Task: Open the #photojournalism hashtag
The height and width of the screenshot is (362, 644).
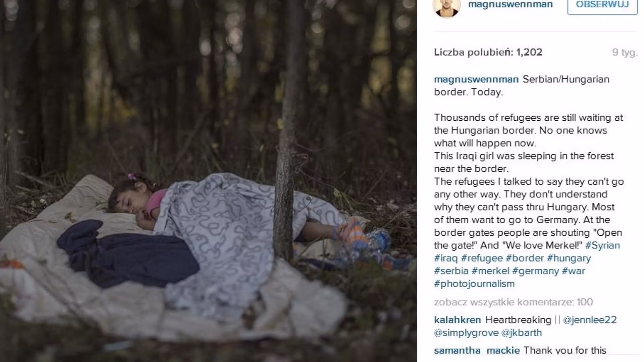Action: (474, 284)
